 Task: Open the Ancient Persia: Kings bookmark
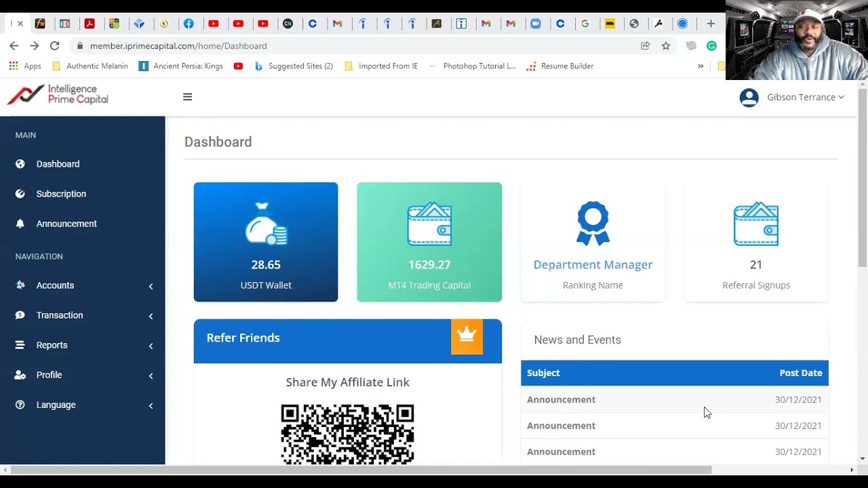(x=181, y=66)
